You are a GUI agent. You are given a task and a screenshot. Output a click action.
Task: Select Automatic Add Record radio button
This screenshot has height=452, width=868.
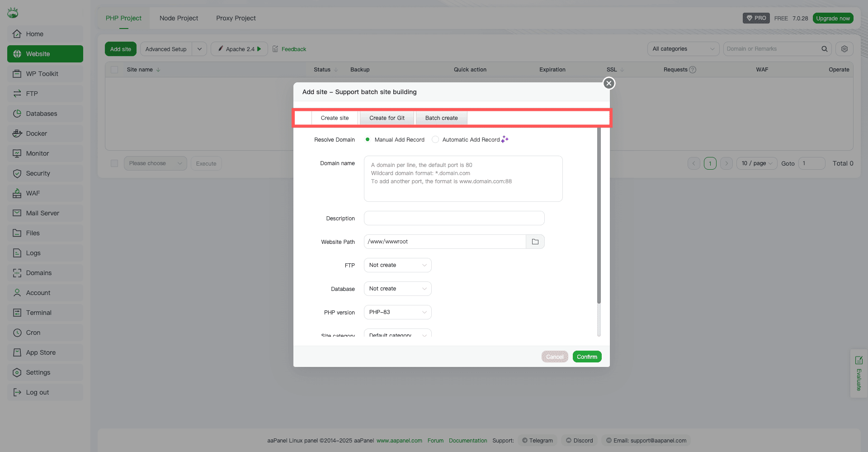435,140
